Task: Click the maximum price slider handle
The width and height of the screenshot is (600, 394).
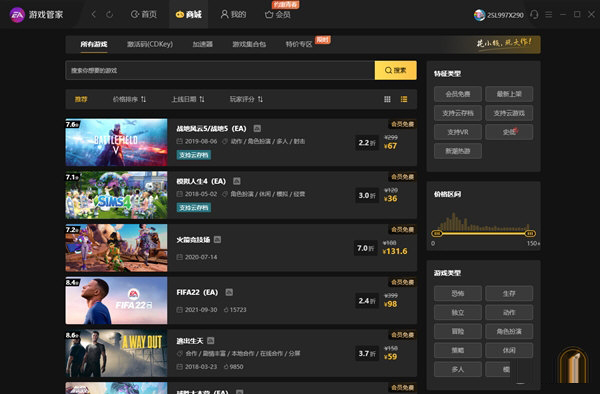Action: (530, 233)
